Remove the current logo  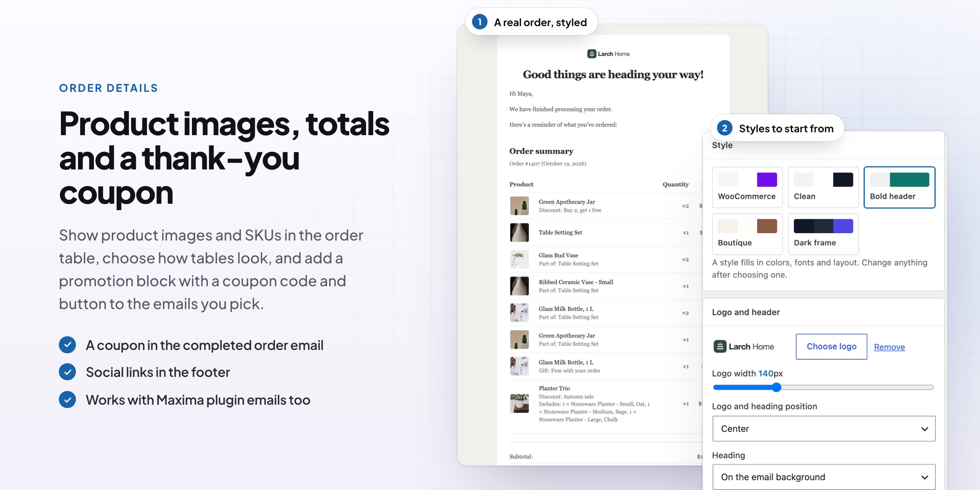tap(889, 347)
